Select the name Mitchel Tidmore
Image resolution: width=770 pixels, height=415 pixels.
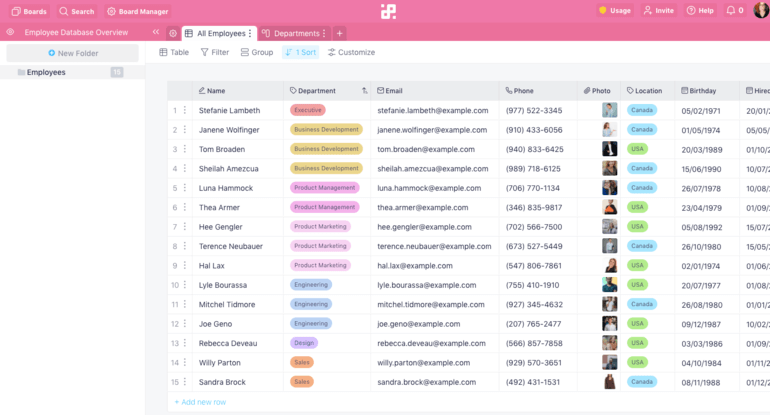point(227,304)
